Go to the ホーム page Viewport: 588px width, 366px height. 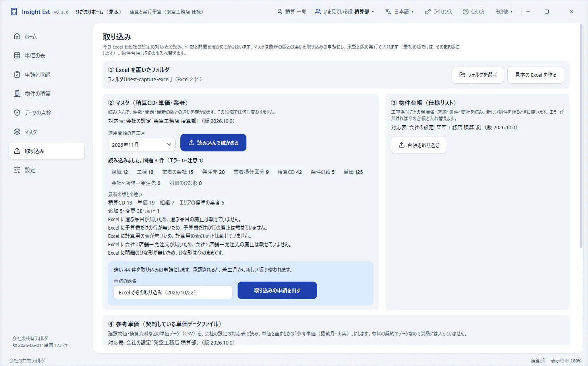click(x=46, y=36)
